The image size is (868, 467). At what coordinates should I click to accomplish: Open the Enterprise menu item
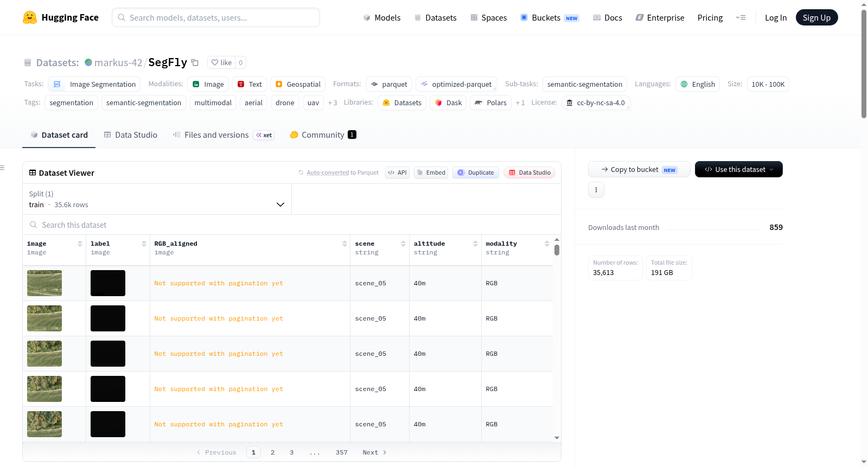pos(660,17)
